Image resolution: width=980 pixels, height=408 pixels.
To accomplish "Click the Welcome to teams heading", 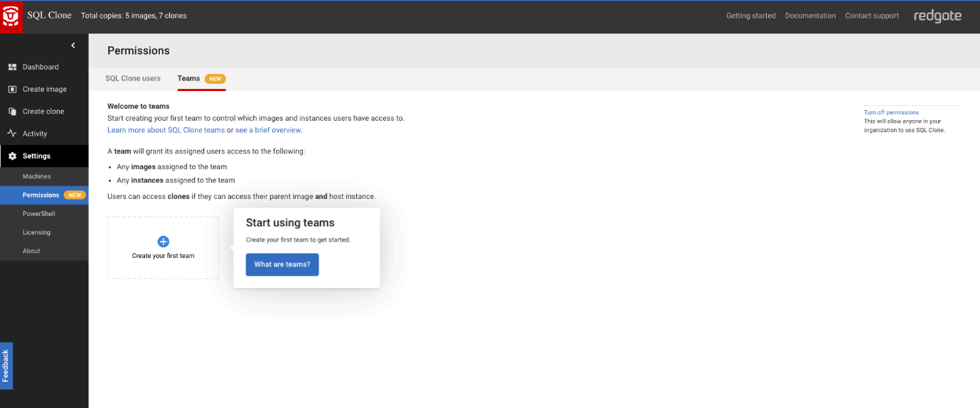I will [139, 106].
